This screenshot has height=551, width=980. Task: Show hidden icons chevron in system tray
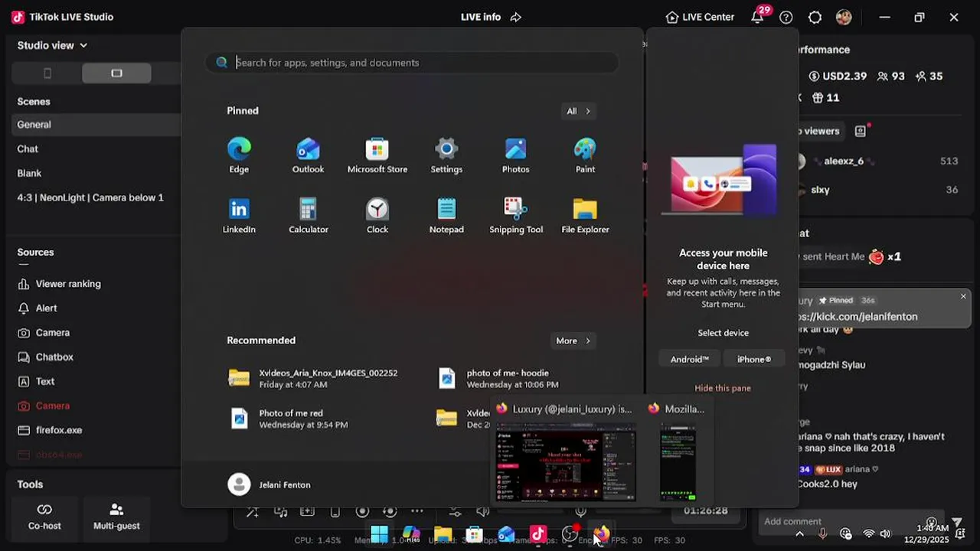[x=799, y=533]
